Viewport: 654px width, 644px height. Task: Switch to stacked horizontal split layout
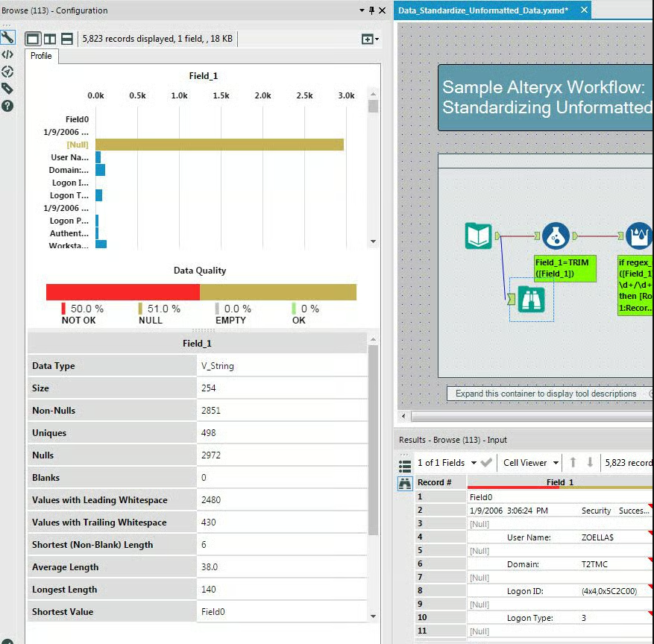[x=66, y=40]
